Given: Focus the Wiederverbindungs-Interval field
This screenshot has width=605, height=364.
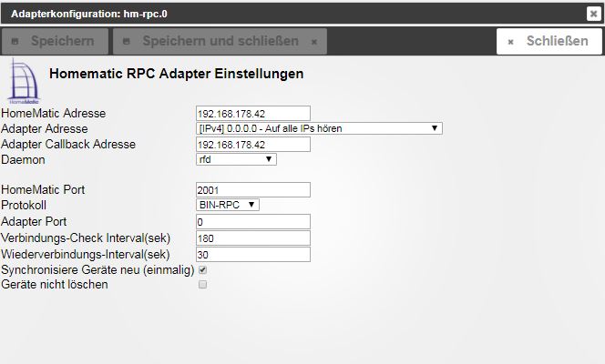Looking at the screenshot, I should tap(253, 255).
